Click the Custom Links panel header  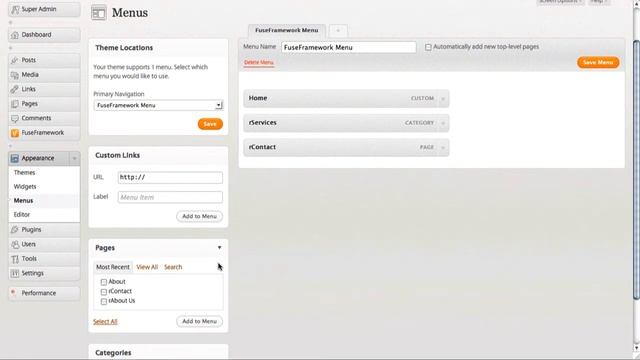(x=158, y=156)
